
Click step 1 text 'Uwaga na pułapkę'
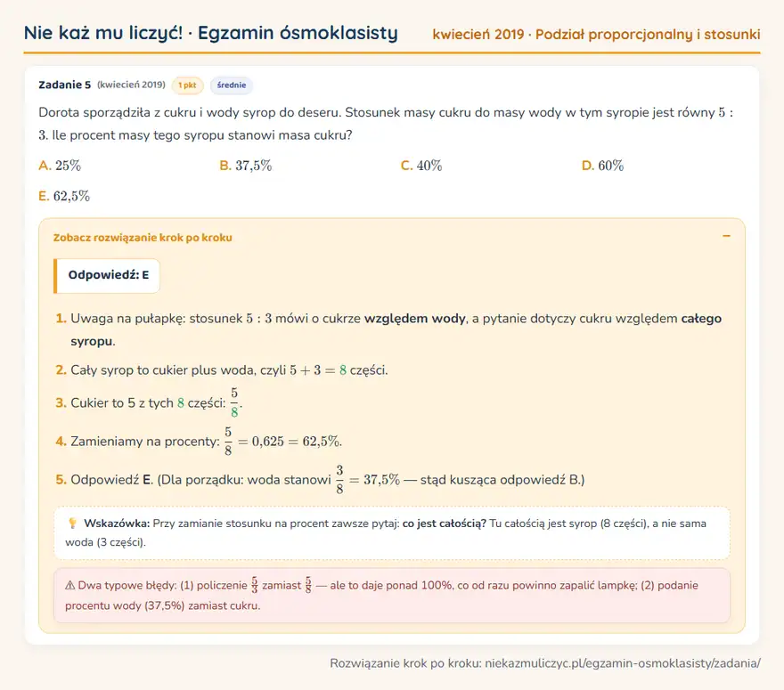pyautogui.click(x=127, y=318)
